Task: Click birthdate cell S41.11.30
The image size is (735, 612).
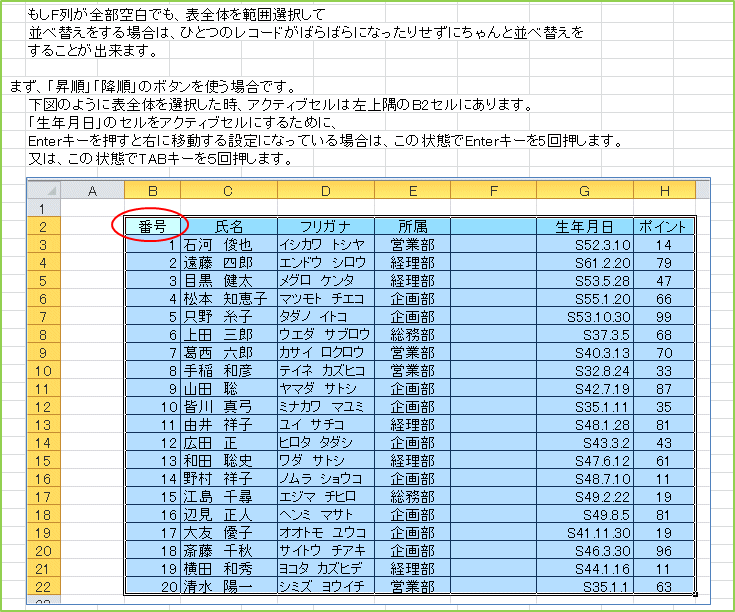Action: click(585, 532)
